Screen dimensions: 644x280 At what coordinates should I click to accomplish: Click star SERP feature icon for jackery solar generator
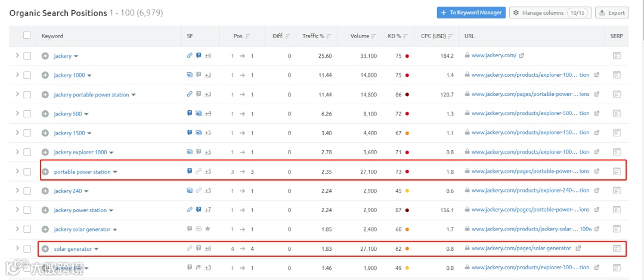[208, 229]
